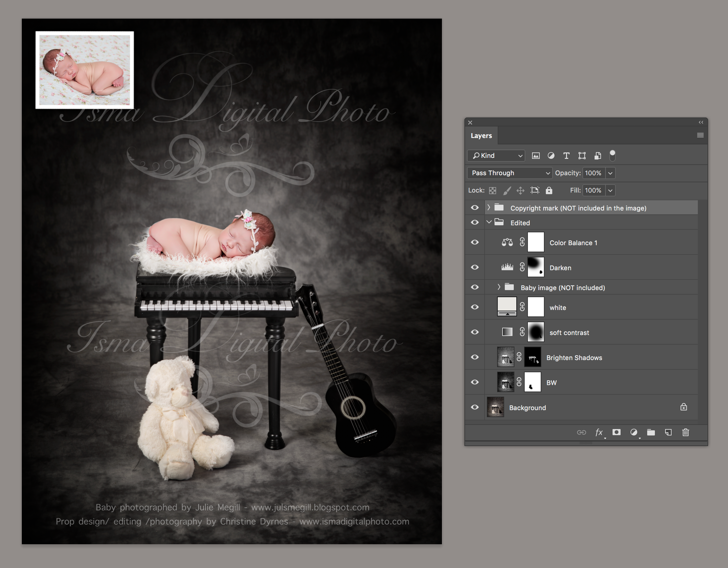Screen dimensions: 728x568
Task: Select the Background layer name
Action: [527, 408]
